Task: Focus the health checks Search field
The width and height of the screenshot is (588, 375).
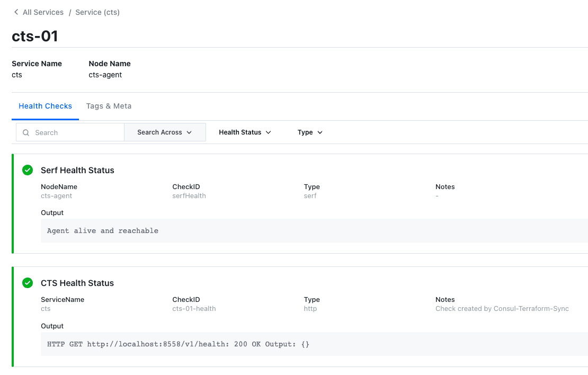Action: (x=77, y=132)
